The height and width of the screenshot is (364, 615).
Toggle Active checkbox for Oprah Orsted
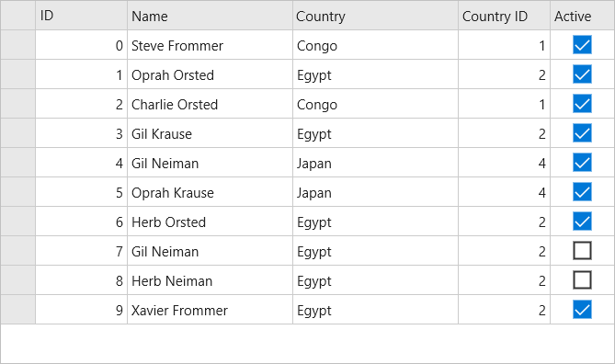click(x=582, y=74)
